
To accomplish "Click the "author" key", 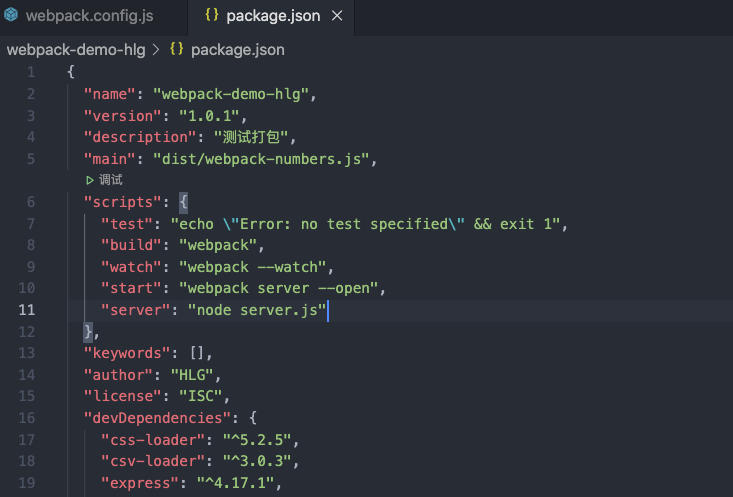I will click(x=118, y=375).
